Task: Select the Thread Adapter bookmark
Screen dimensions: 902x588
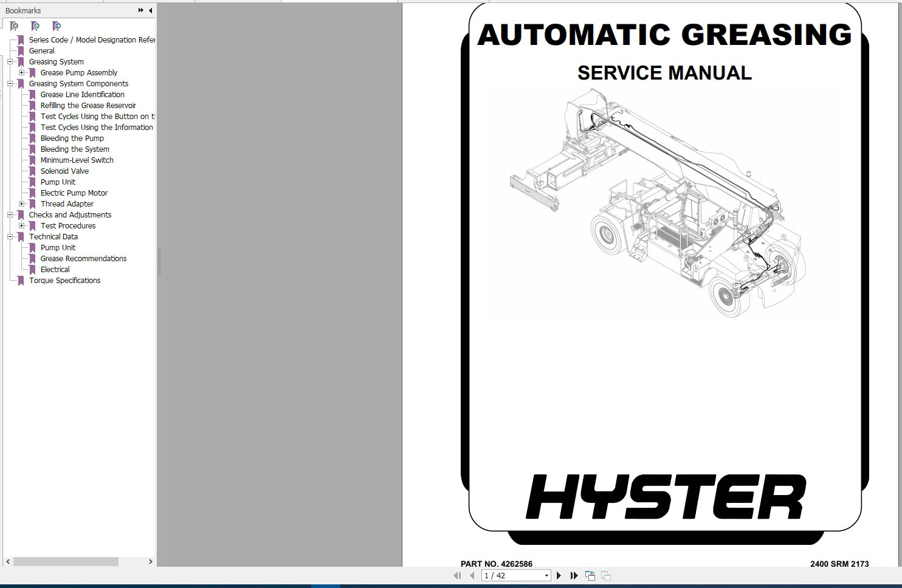Action: click(67, 204)
